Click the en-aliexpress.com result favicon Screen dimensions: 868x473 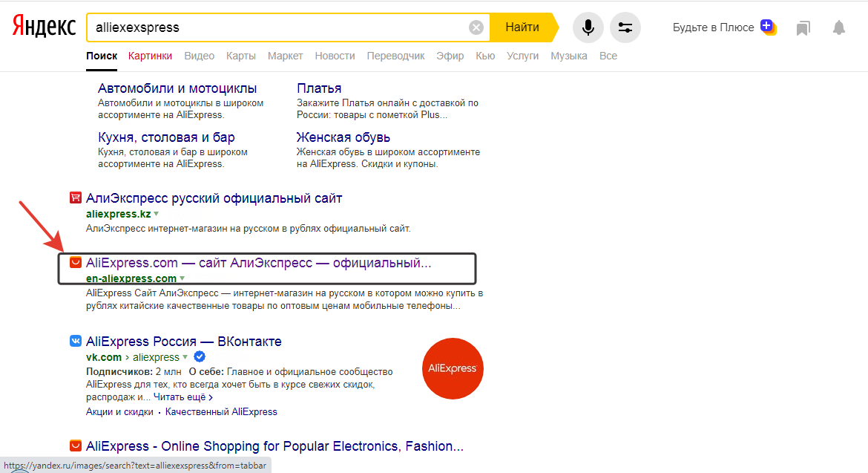click(75, 262)
